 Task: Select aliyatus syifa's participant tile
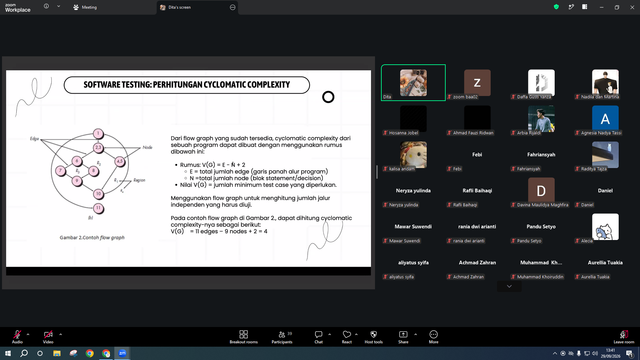(x=413, y=262)
